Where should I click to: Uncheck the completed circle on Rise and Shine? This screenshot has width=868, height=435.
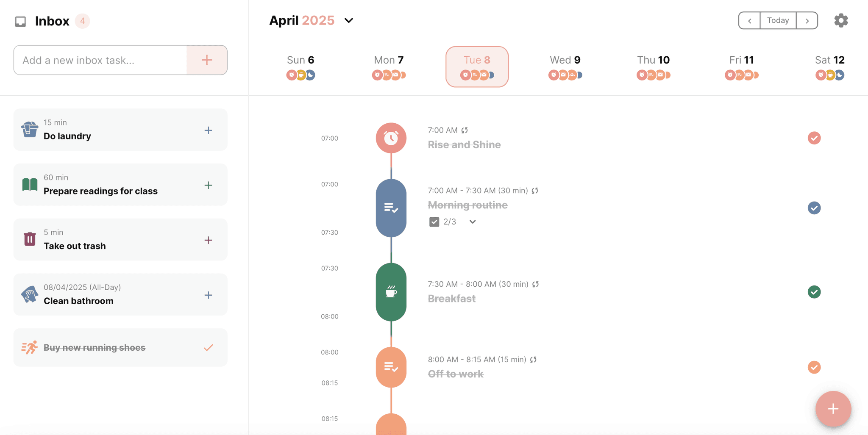pyautogui.click(x=814, y=138)
